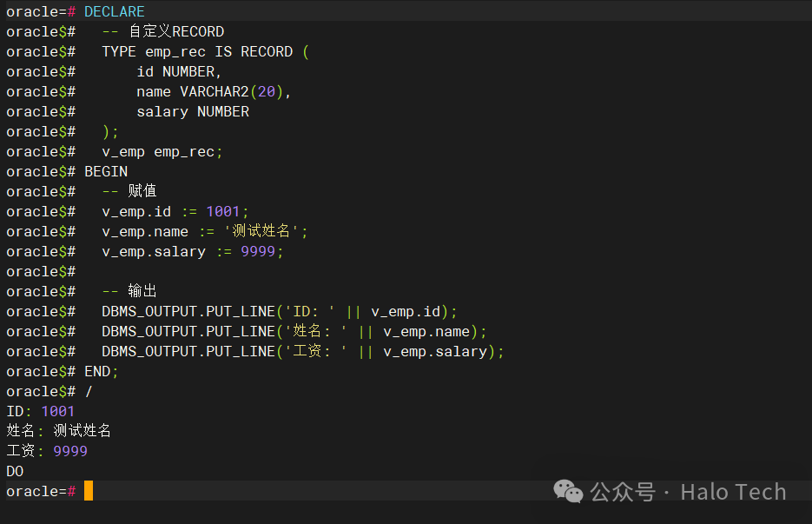The height and width of the screenshot is (524, 812).
Task: Click output line '姓名: 测试姓名'
Action: tap(58, 431)
